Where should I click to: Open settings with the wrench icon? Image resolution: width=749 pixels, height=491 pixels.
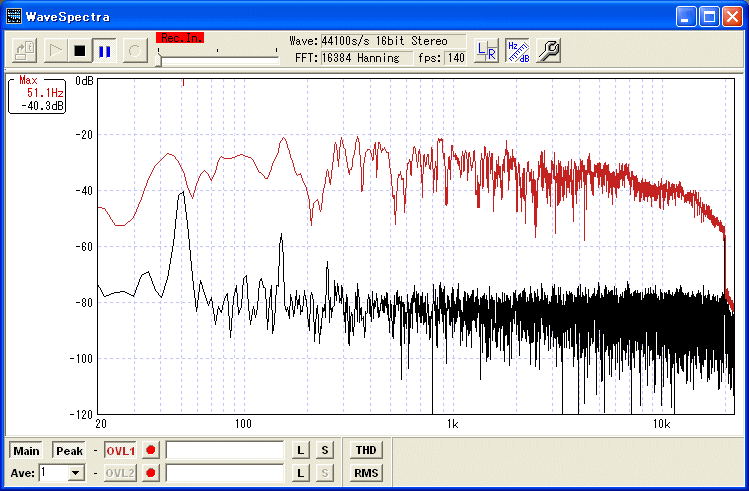click(x=548, y=50)
